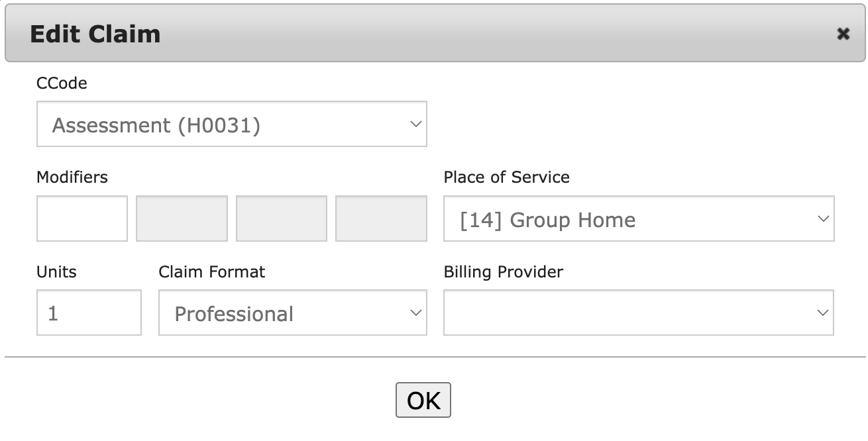Expand the empty Billing Provider dropdown
The image size is (868, 441).
pyautogui.click(x=638, y=313)
